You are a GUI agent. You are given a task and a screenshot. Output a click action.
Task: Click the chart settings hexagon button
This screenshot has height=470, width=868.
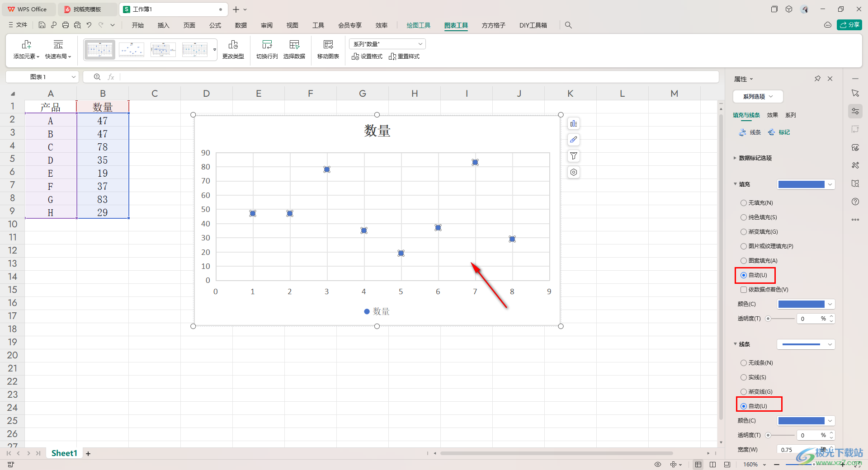pyautogui.click(x=574, y=172)
